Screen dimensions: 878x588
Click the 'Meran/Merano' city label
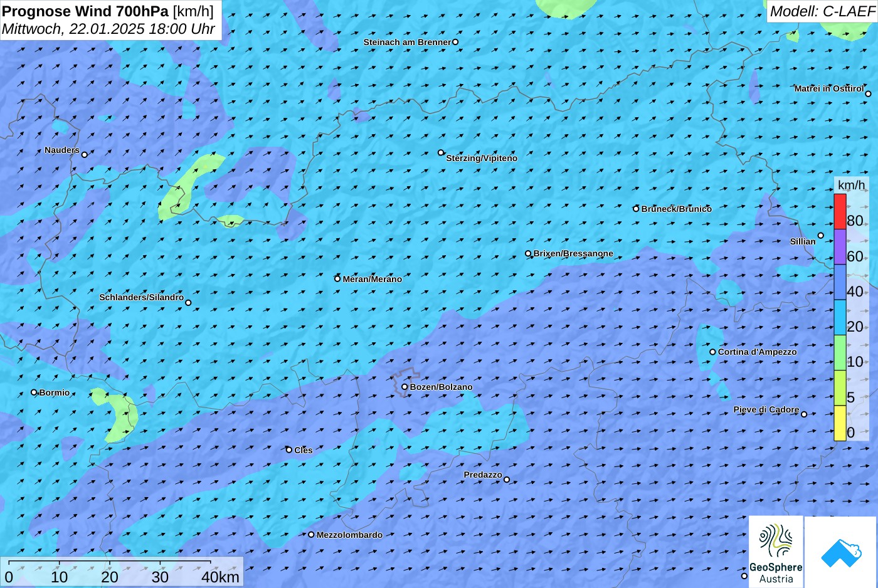click(373, 279)
